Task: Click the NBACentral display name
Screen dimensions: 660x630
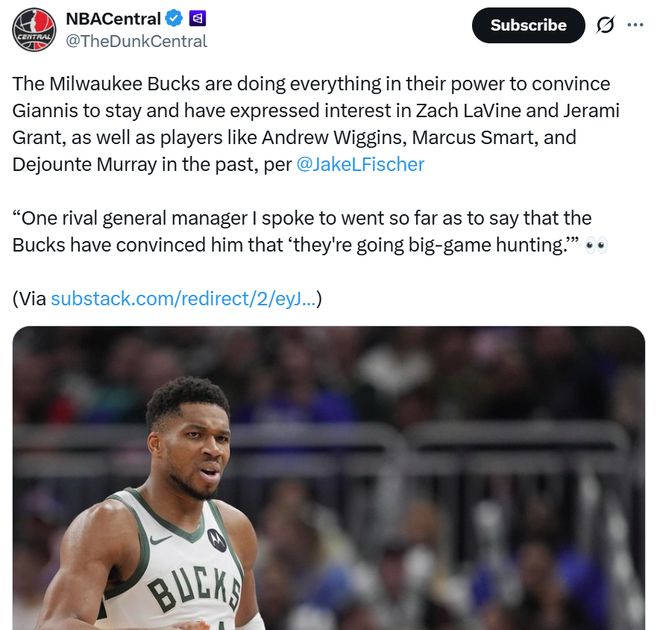Action: 112,19
